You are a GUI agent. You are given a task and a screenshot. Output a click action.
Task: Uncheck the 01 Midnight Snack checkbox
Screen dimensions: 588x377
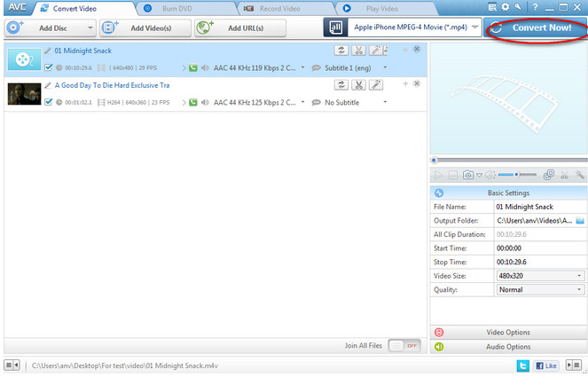click(48, 67)
